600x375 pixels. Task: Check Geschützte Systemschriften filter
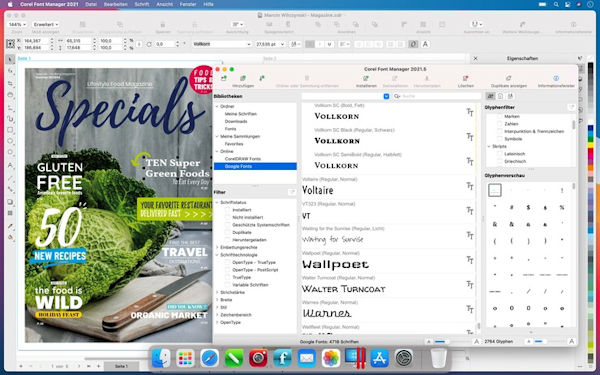[x=228, y=225]
